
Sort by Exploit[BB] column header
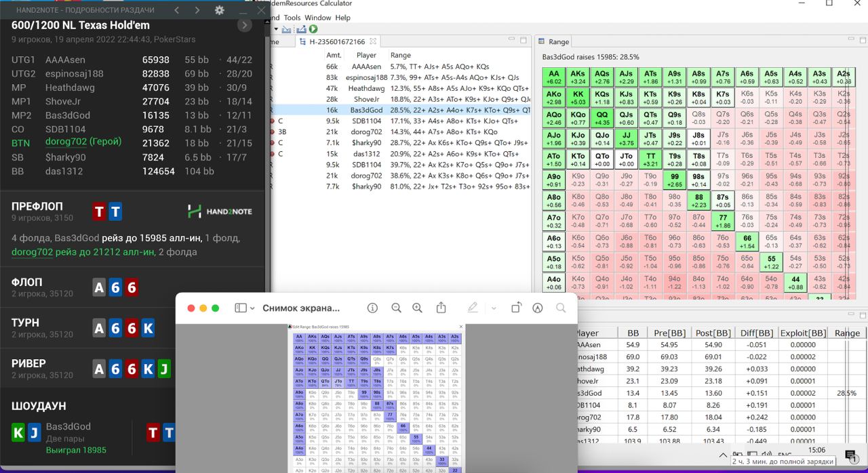[x=803, y=333]
